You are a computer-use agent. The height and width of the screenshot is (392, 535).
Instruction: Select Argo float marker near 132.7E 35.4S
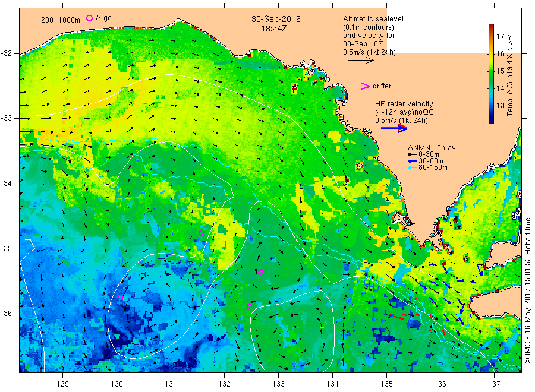pyautogui.click(x=261, y=272)
